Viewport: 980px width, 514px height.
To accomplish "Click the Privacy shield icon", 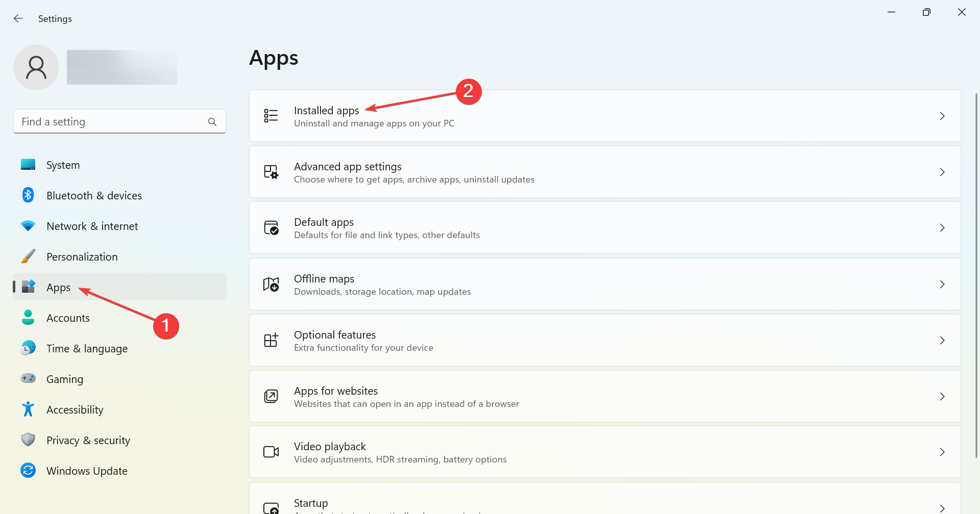I will pyautogui.click(x=28, y=440).
